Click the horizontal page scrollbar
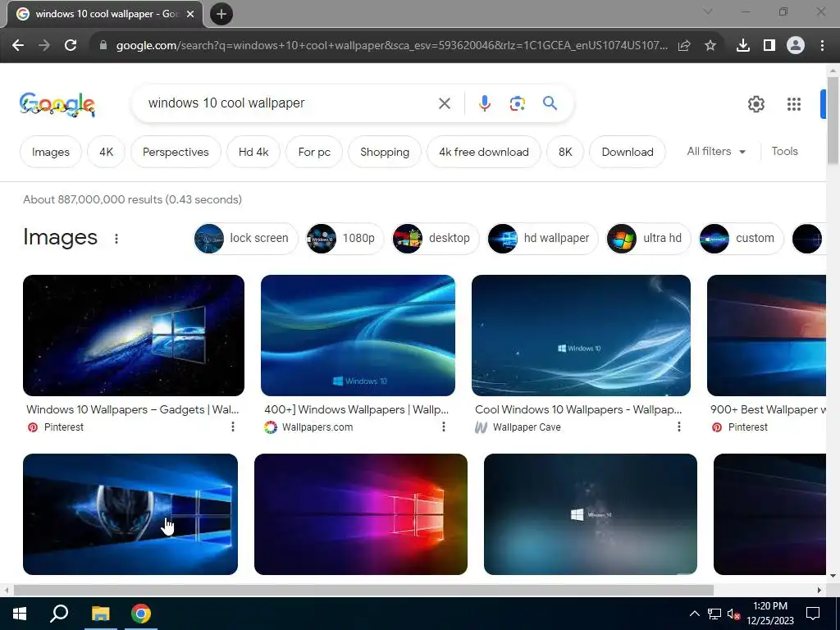This screenshot has width=840, height=630. pos(363,590)
